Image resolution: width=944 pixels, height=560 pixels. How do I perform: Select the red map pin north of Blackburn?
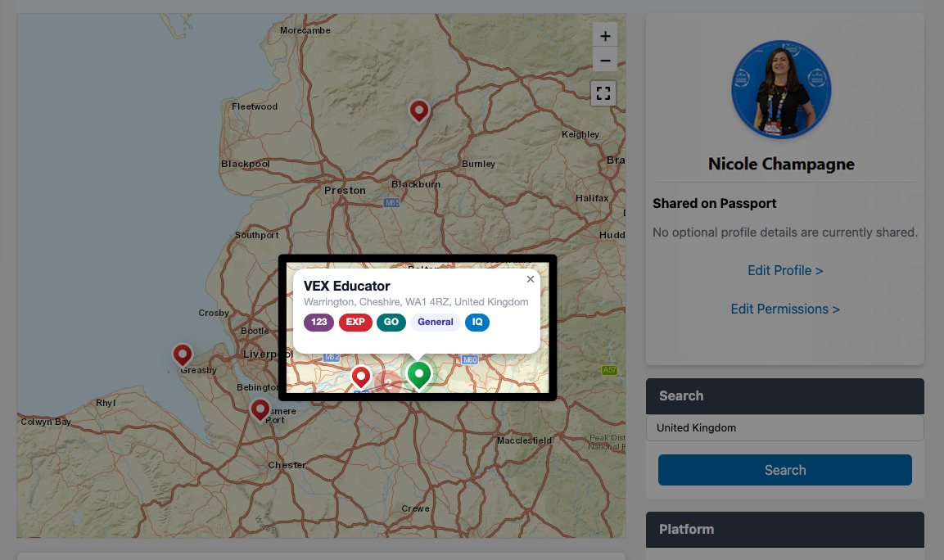(419, 111)
